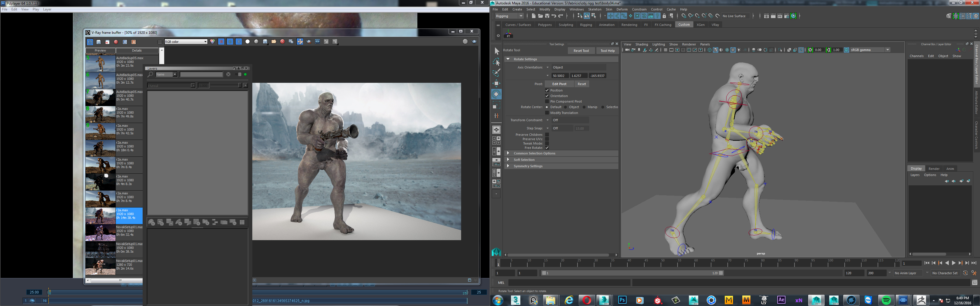
Task: Select the Maya Select arrow tool
Action: point(496,51)
